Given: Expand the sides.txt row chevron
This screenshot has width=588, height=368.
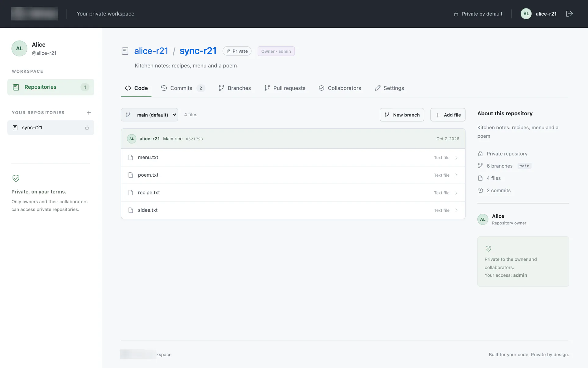Looking at the screenshot, I should point(456,210).
